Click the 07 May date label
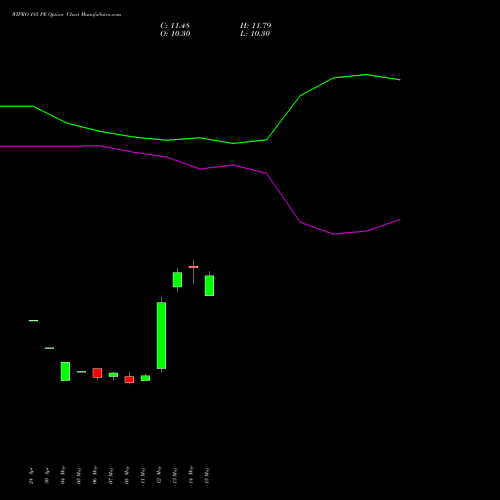The width and height of the screenshot is (500, 500). tap(111, 475)
